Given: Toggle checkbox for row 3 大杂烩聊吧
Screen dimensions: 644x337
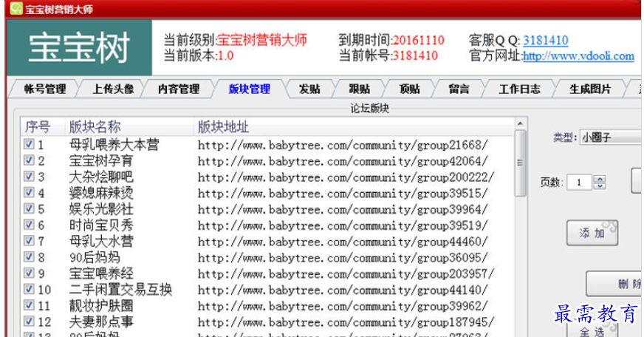Looking at the screenshot, I should [29, 177].
